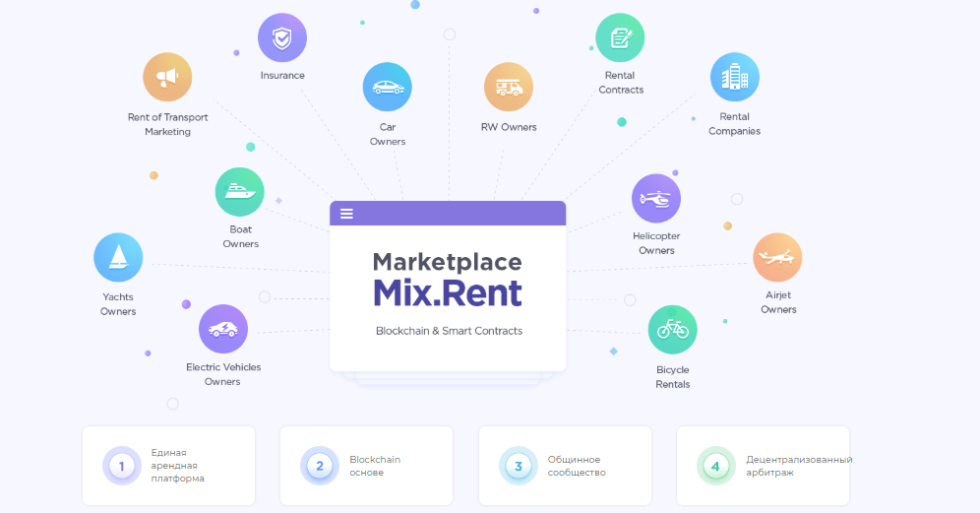980x513 pixels.
Task: Select the Boat Owners boat icon
Action: (240, 192)
